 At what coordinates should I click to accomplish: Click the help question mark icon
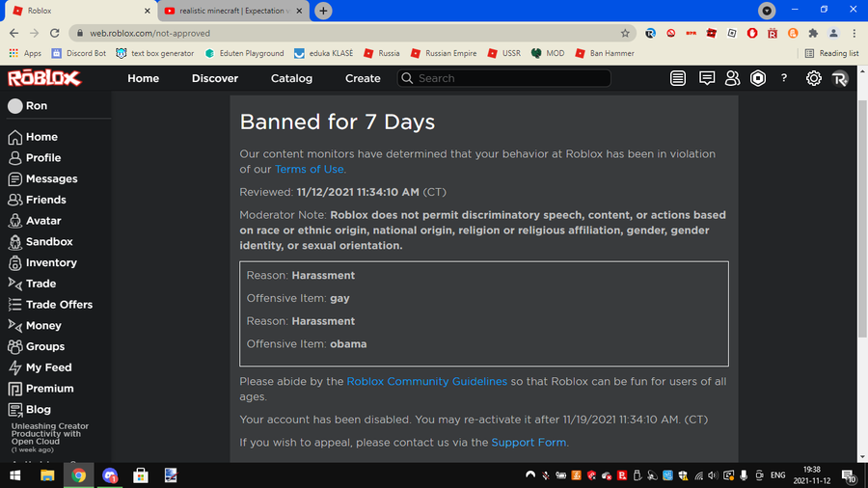coord(784,78)
